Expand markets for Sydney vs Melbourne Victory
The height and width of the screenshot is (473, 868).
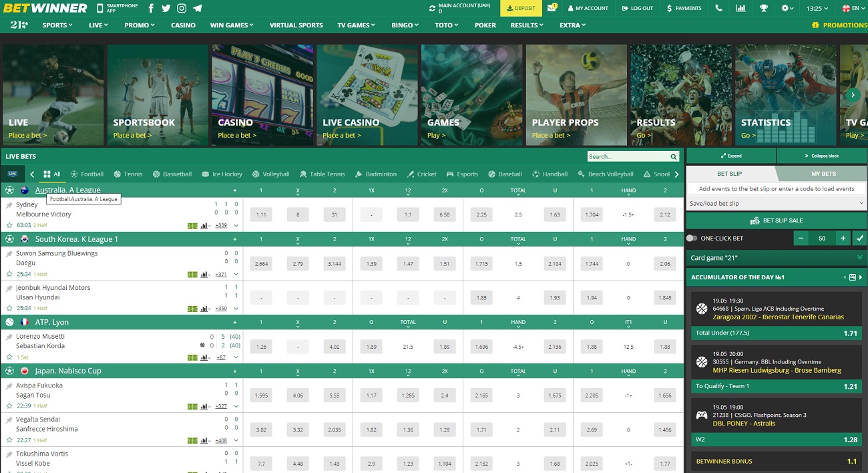tap(236, 226)
